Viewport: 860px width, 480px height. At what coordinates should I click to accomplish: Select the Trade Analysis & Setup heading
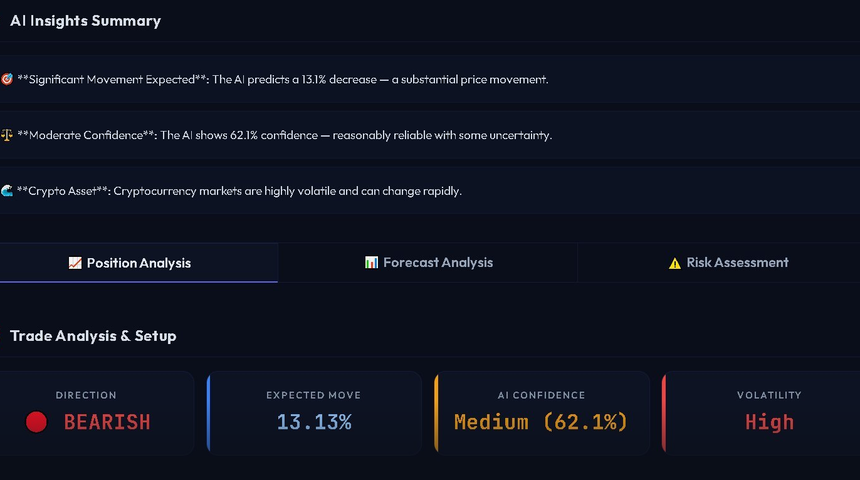93,336
